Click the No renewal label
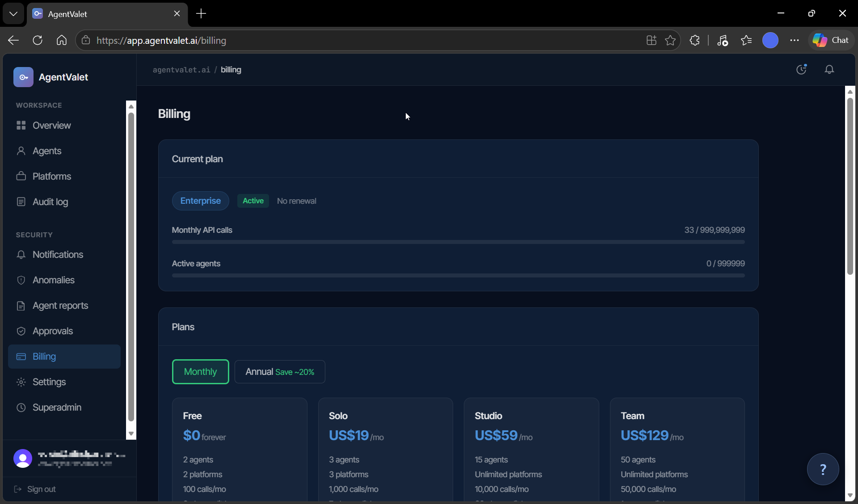Viewport: 858px width, 504px height. tap(297, 201)
